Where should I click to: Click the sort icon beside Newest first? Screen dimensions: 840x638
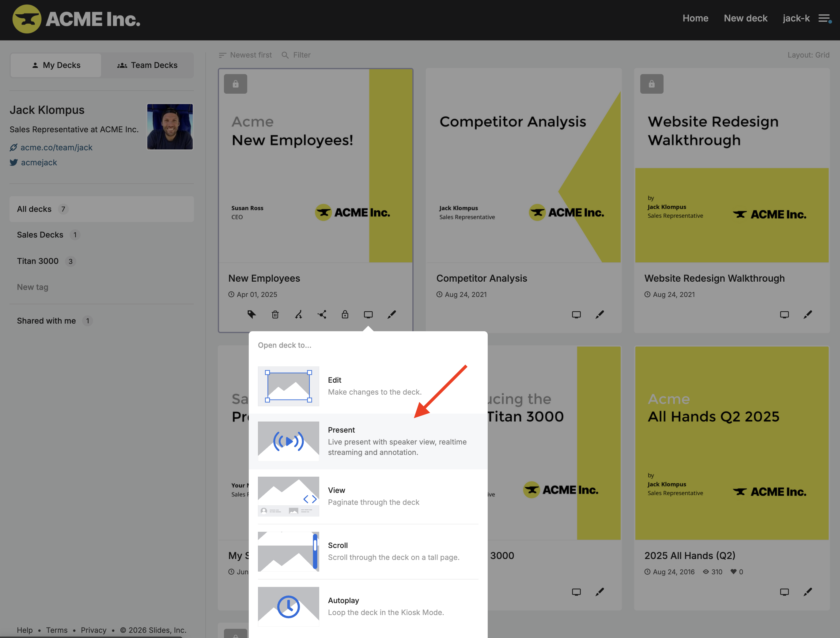(222, 55)
